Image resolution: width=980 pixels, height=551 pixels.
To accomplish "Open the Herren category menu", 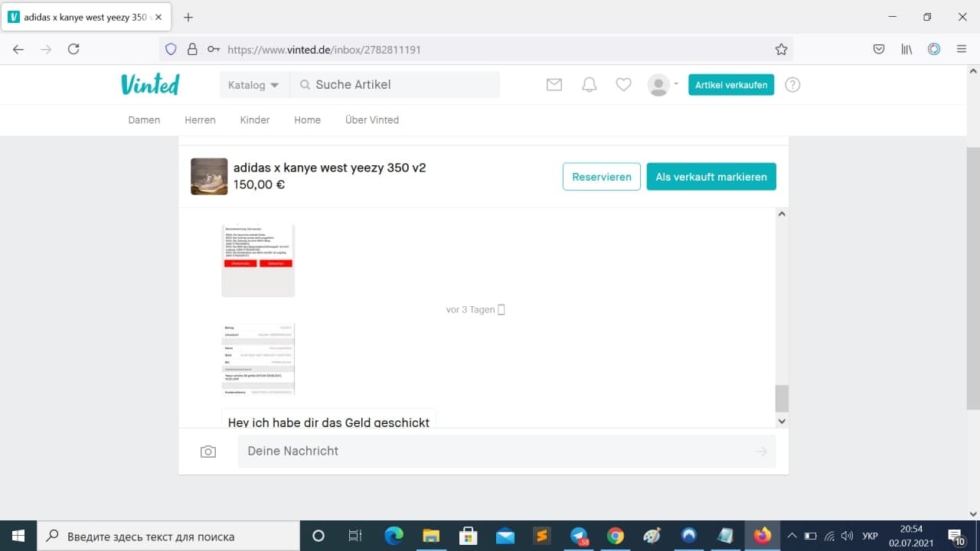I will [x=200, y=120].
